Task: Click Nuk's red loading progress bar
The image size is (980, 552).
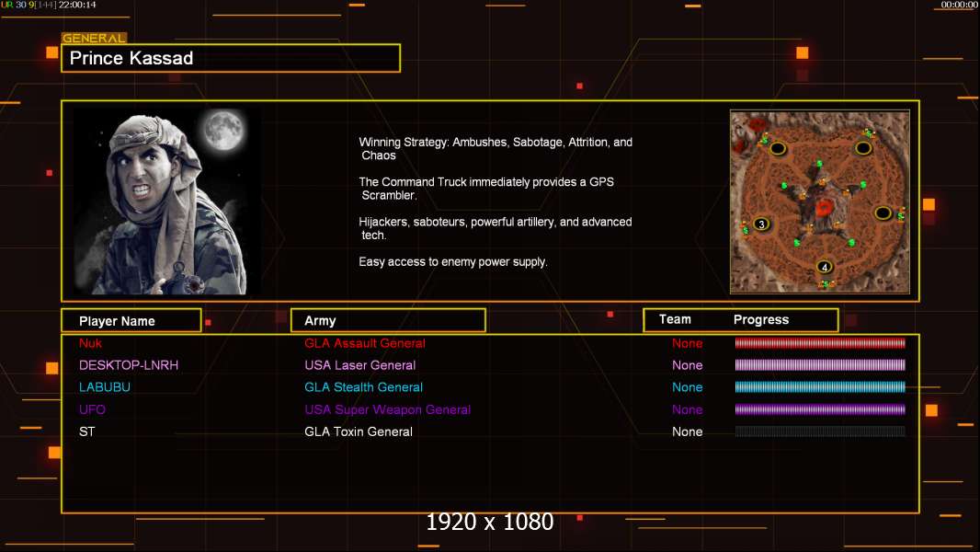Action: coord(820,342)
